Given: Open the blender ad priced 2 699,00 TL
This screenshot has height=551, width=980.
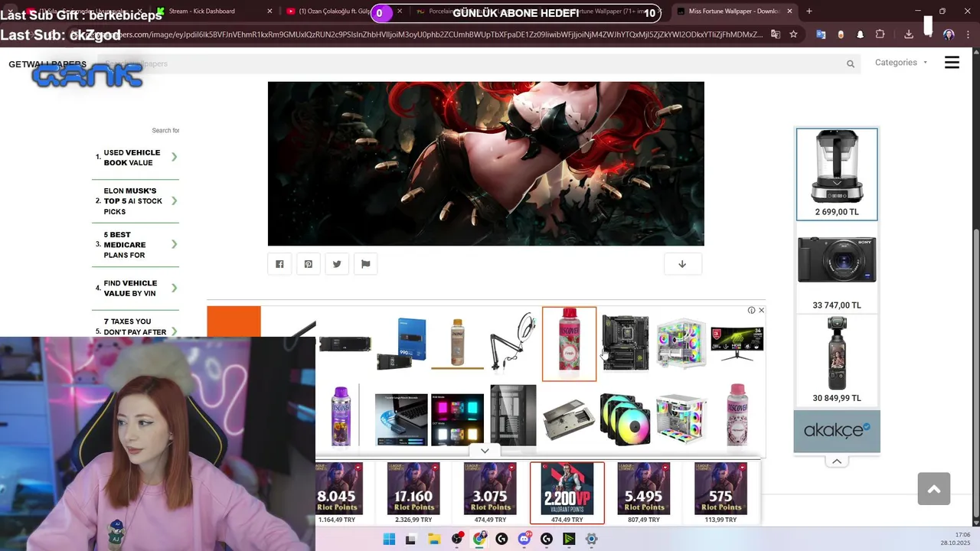Looking at the screenshot, I should tap(837, 174).
